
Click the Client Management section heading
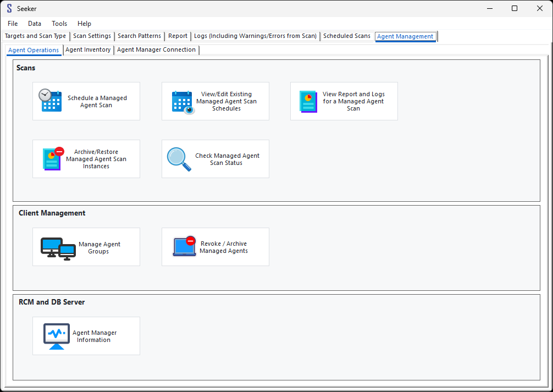tap(52, 213)
